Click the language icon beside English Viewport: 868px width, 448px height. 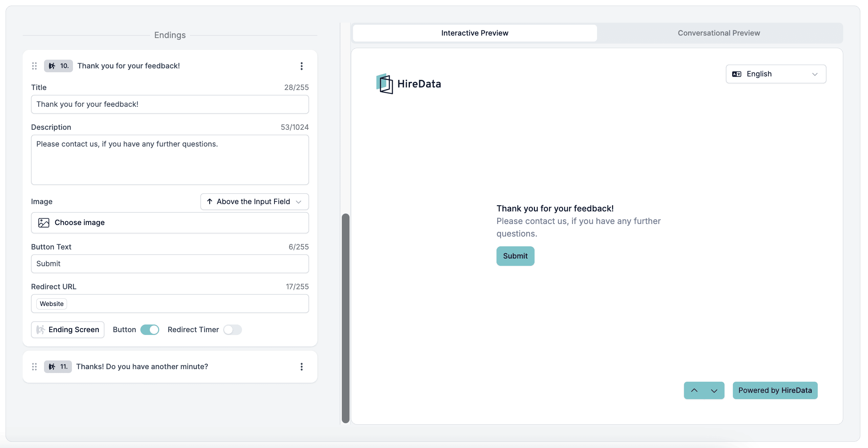coord(737,74)
